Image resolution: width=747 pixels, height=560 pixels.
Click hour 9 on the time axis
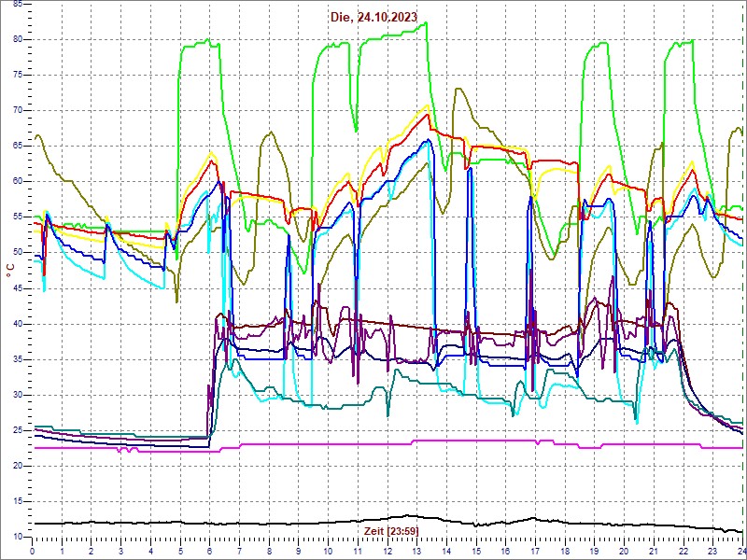point(298,551)
